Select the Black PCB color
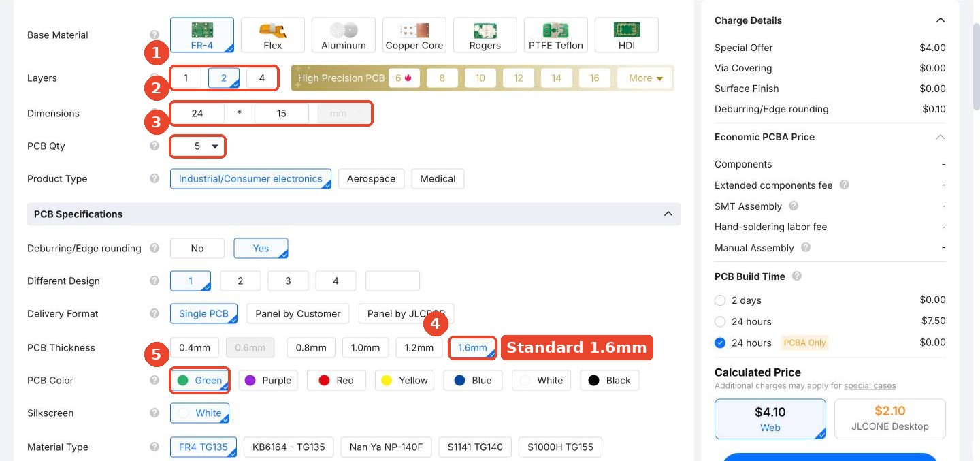The image size is (980, 461). coord(609,381)
